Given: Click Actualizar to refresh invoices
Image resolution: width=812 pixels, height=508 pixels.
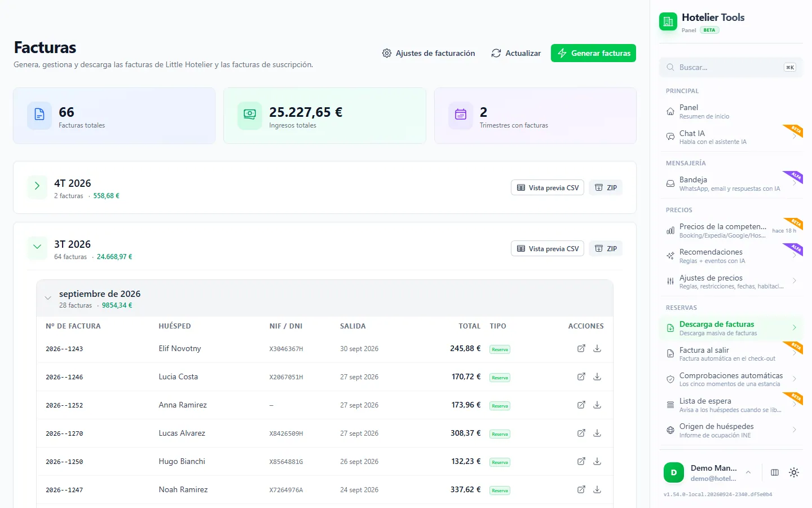Looking at the screenshot, I should (516, 53).
